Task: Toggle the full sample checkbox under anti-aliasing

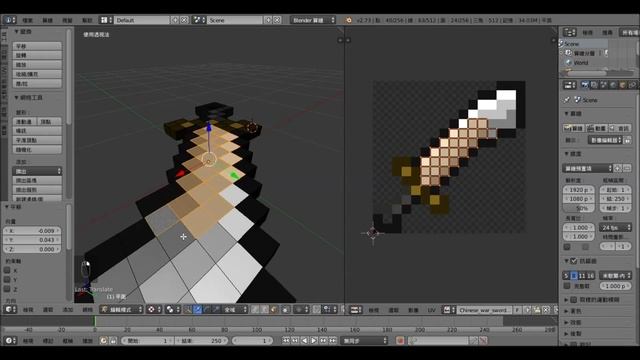Action: click(x=567, y=286)
